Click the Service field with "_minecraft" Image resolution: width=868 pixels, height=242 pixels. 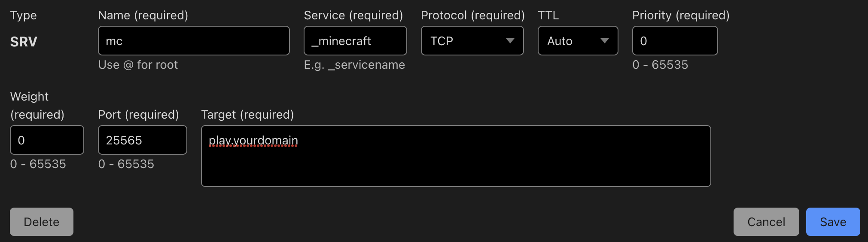[355, 41]
